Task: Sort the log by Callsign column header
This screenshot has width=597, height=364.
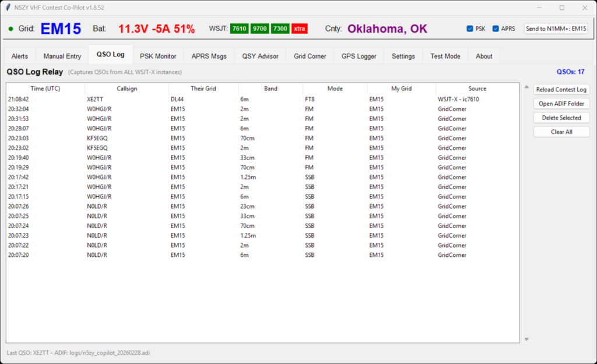Action: tap(127, 89)
